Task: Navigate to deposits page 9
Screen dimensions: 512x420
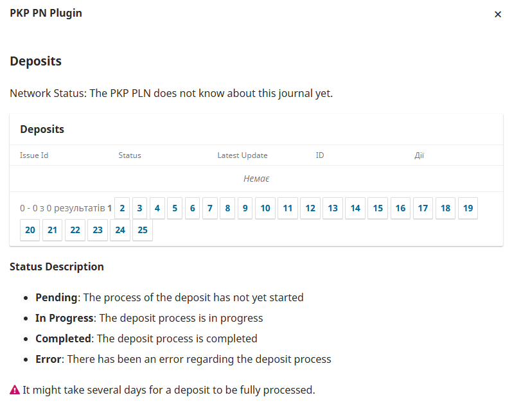Action: coord(245,208)
